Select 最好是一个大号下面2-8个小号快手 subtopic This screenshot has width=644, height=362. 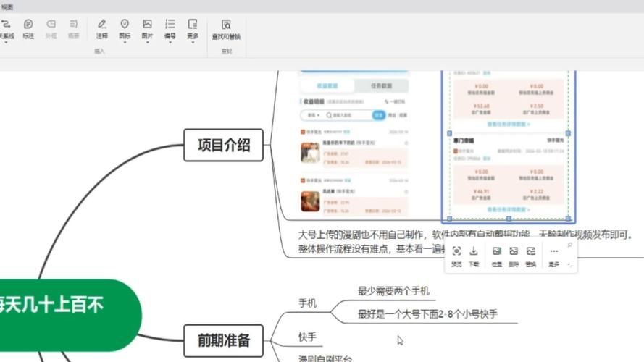point(427,314)
